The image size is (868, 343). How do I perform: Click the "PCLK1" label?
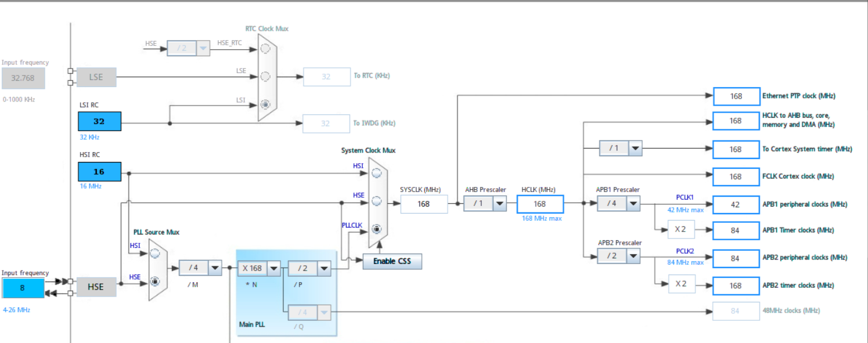point(685,198)
